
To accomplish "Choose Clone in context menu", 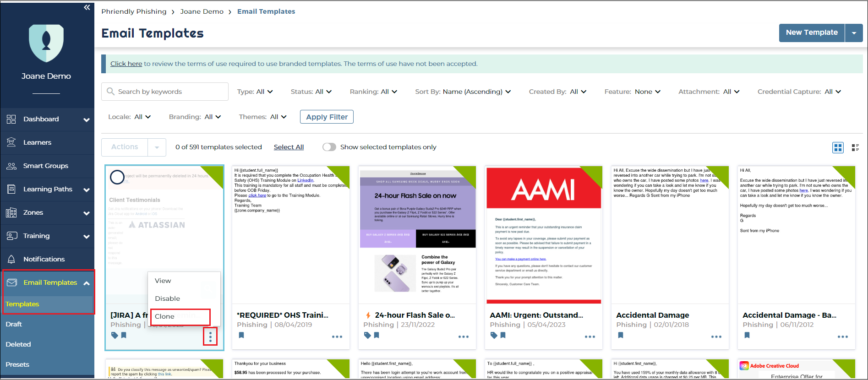I will (x=164, y=316).
